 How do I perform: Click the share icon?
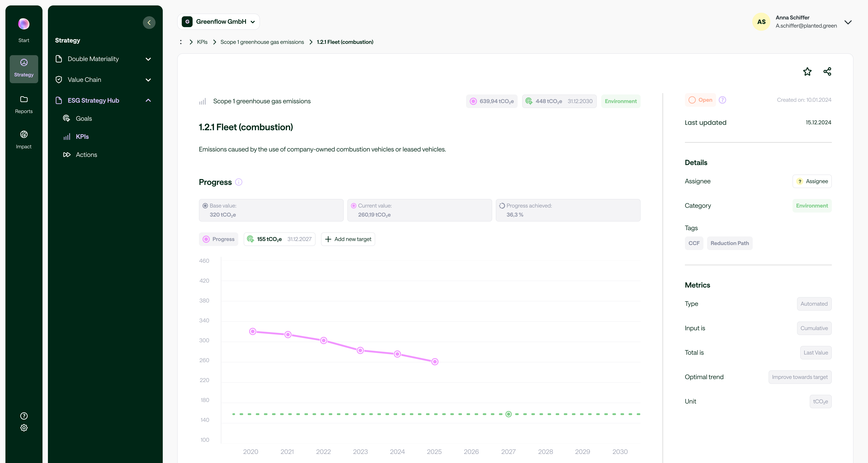point(827,71)
